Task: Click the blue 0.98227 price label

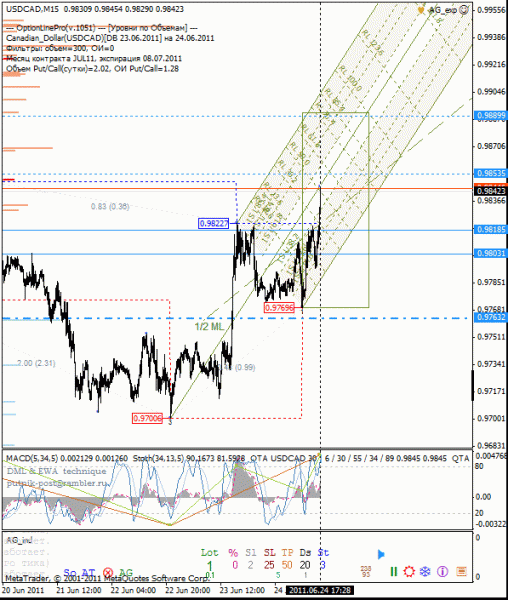Action: pos(213,223)
